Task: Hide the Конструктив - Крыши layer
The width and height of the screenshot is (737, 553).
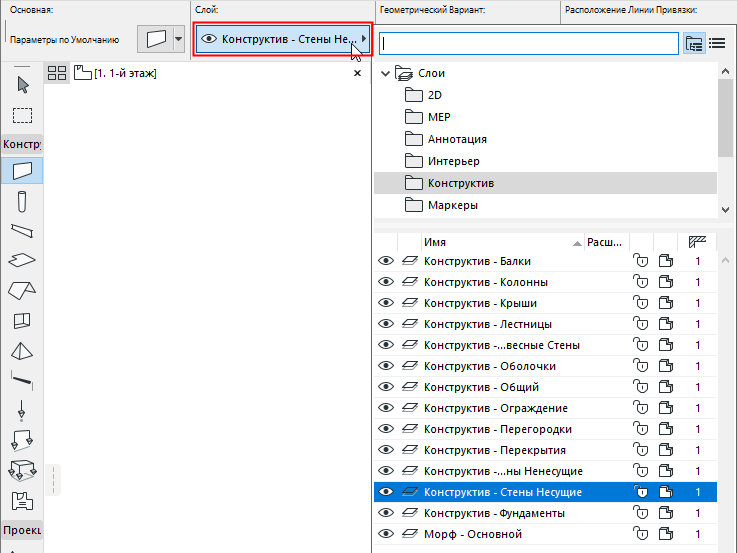Action: [x=386, y=303]
